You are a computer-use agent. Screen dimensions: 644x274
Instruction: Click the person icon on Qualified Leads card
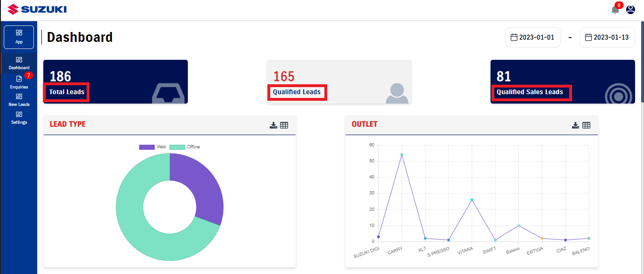tap(397, 93)
